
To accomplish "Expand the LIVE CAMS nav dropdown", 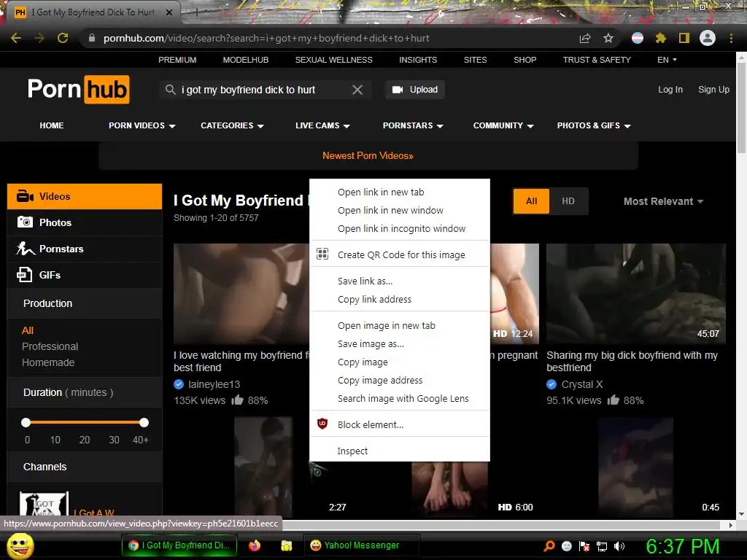I will [x=322, y=125].
